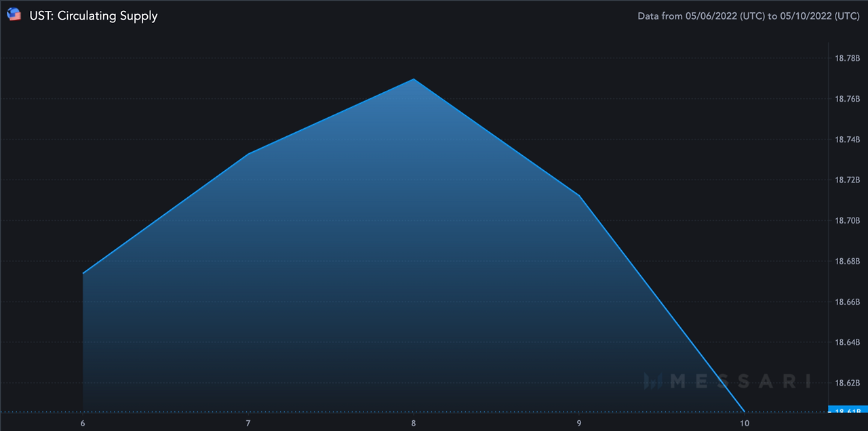The height and width of the screenshot is (431, 868).
Task: Click the 18.76B y-axis label
Action: click(848, 99)
